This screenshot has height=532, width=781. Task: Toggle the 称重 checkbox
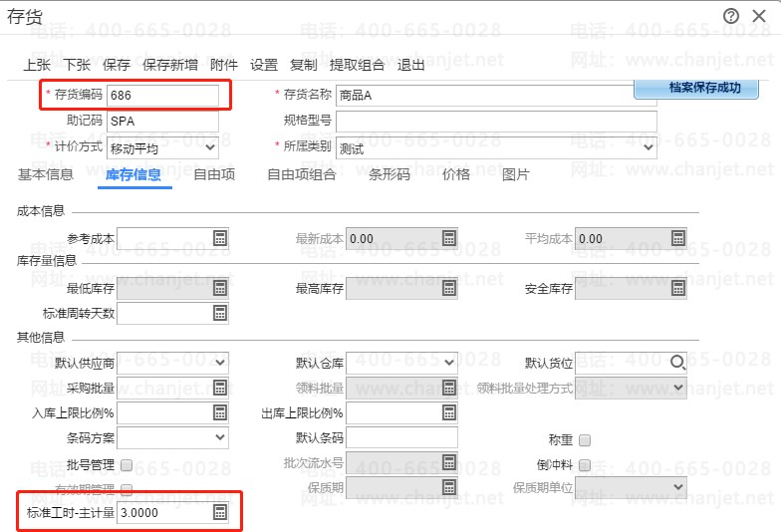585,440
